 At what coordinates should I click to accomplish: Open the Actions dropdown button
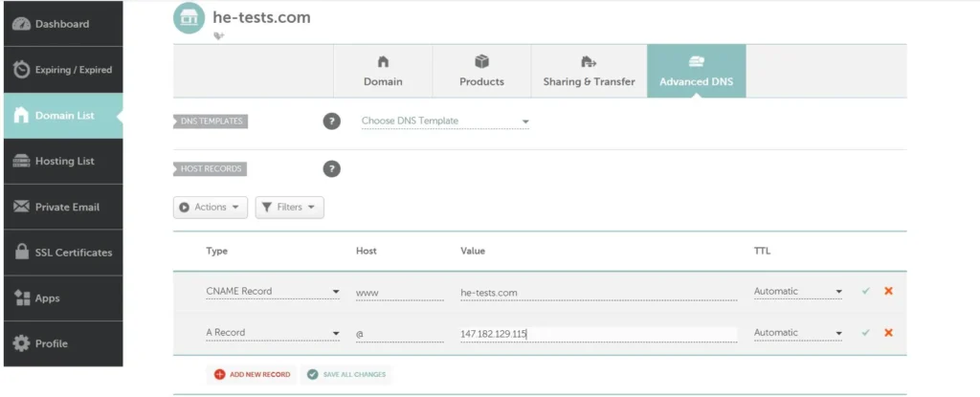pyautogui.click(x=211, y=208)
